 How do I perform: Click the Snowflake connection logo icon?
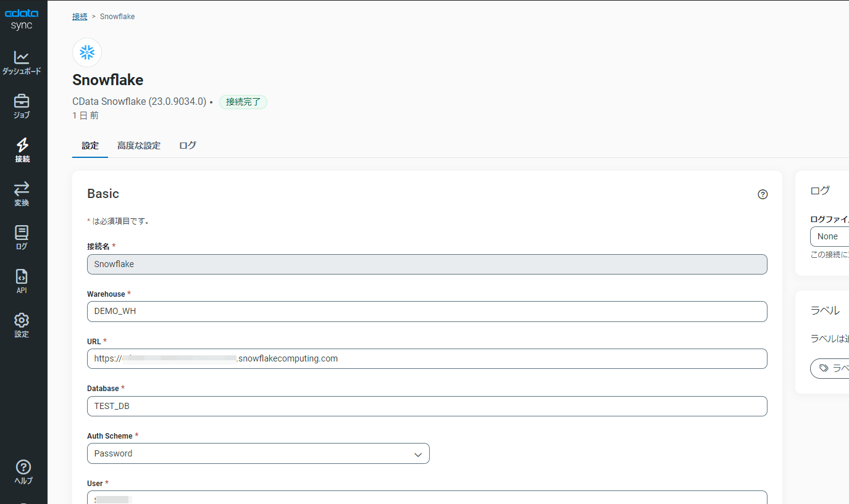86,52
